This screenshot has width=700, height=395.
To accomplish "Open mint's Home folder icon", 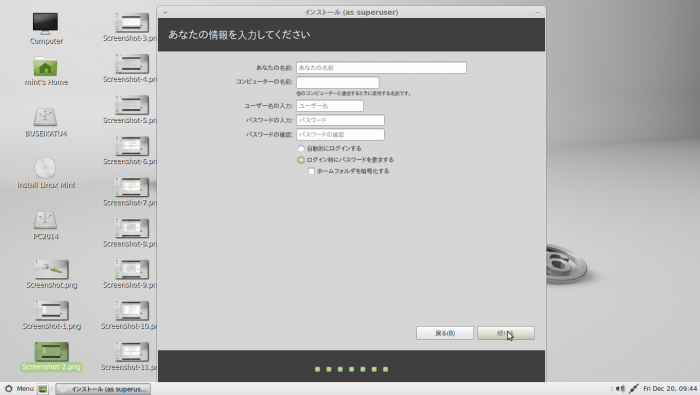I will click(45, 67).
